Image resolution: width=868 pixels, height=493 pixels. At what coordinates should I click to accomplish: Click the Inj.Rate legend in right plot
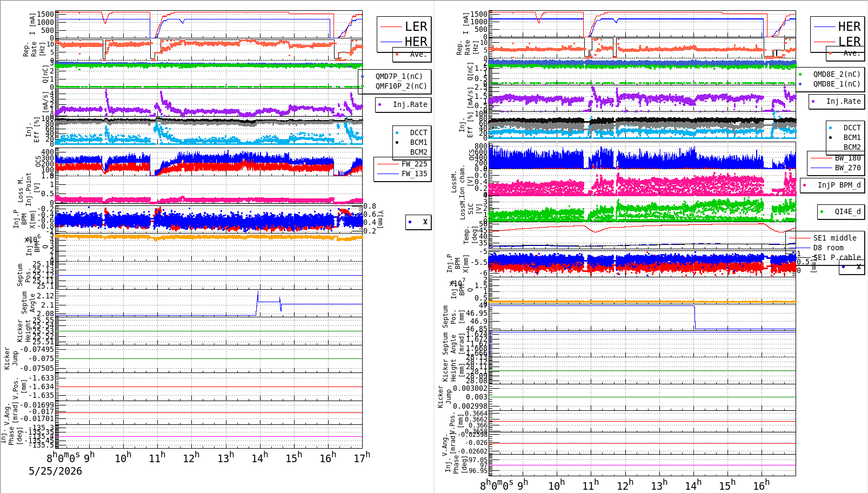pyautogui.click(x=836, y=101)
